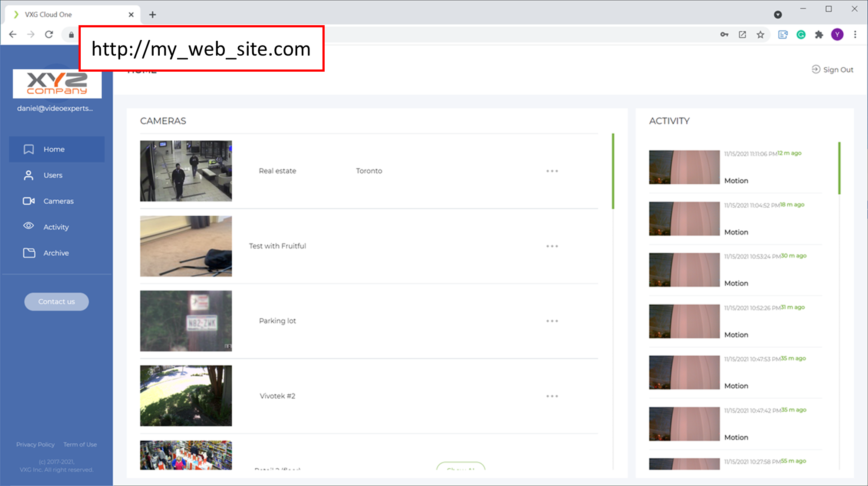Open the Test with Fruitful camera thumbnail
The width and height of the screenshot is (868, 486).
[x=186, y=246]
